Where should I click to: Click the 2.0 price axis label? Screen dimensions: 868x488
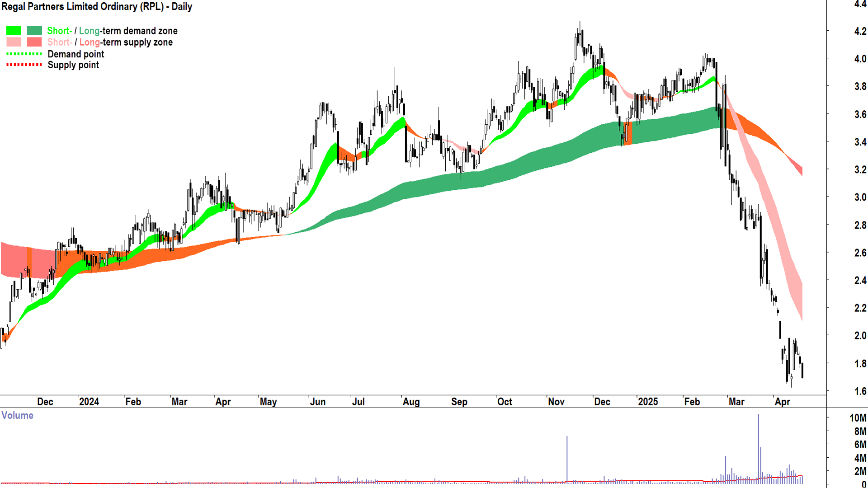(860, 336)
